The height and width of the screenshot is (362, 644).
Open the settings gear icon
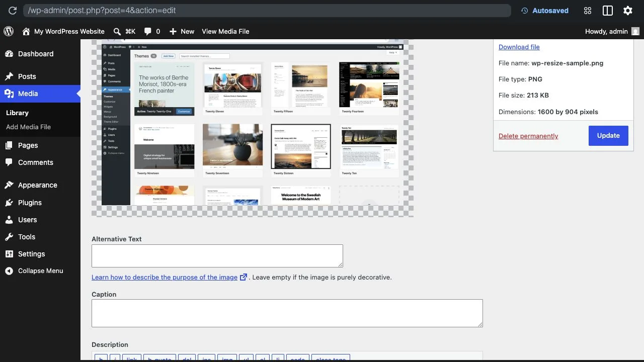628,11
